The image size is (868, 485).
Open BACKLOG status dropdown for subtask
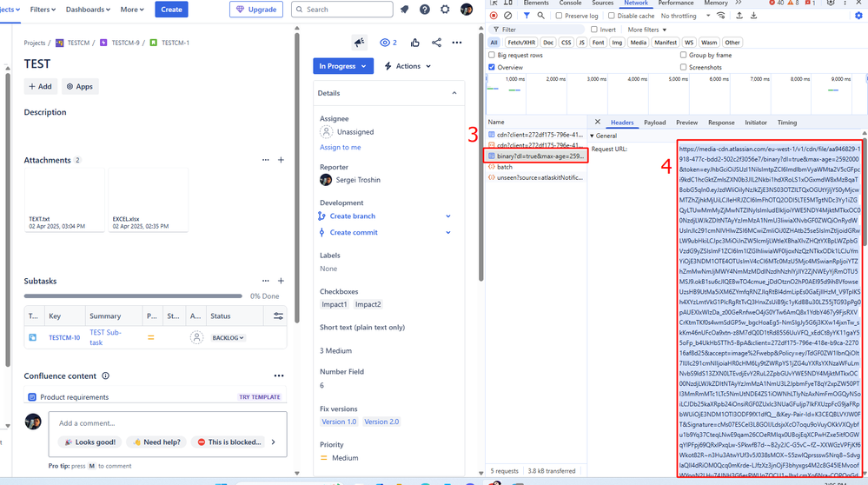pyautogui.click(x=228, y=338)
